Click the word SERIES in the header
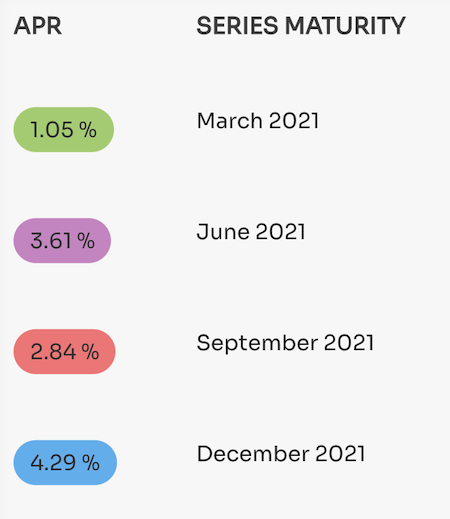This screenshot has height=519, width=450. pyautogui.click(x=237, y=26)
